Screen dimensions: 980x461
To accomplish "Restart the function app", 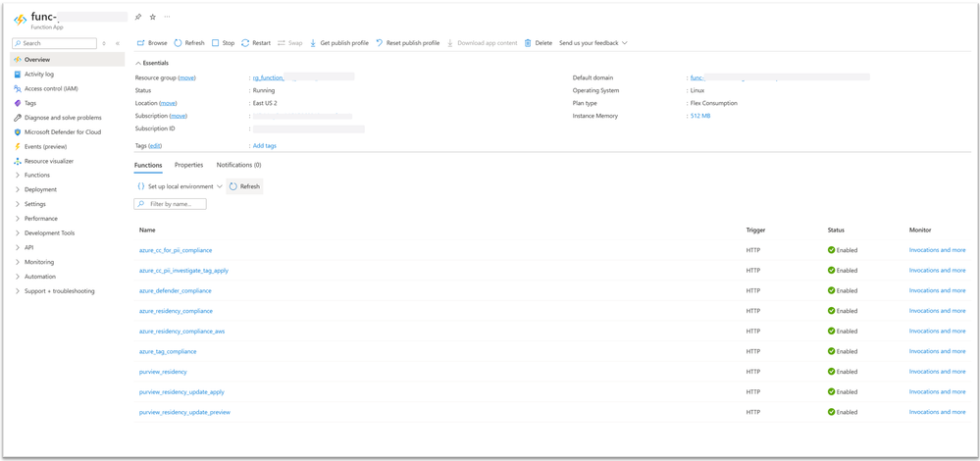I will (256, 43).
